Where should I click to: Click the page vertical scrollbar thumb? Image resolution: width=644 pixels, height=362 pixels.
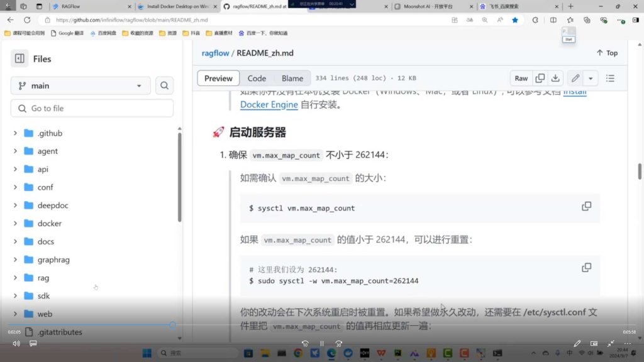(640, 171)
